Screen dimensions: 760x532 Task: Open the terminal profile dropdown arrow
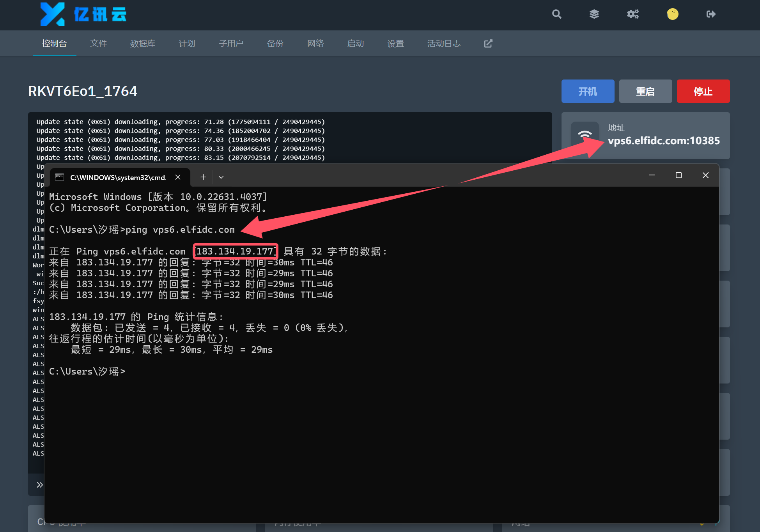[x=221, y=177]
